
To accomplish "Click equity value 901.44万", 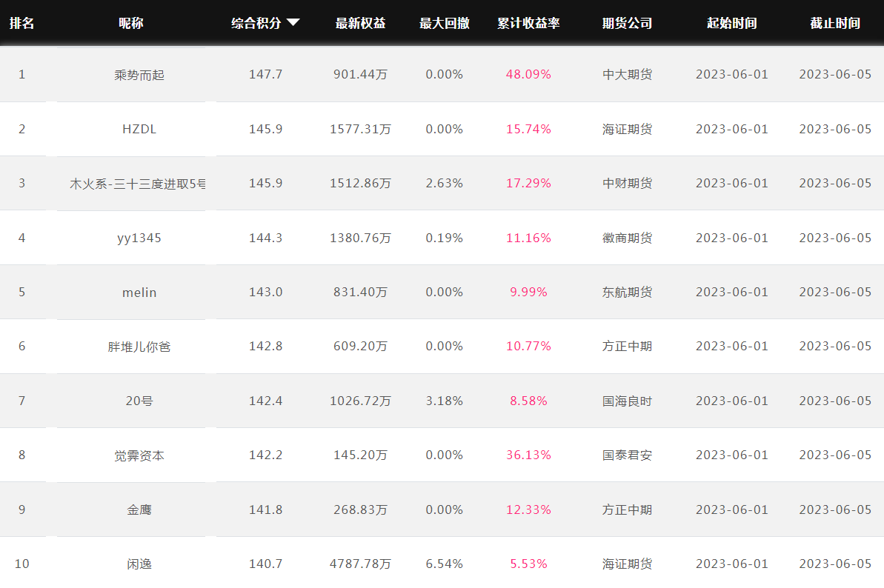I will 360,74.
